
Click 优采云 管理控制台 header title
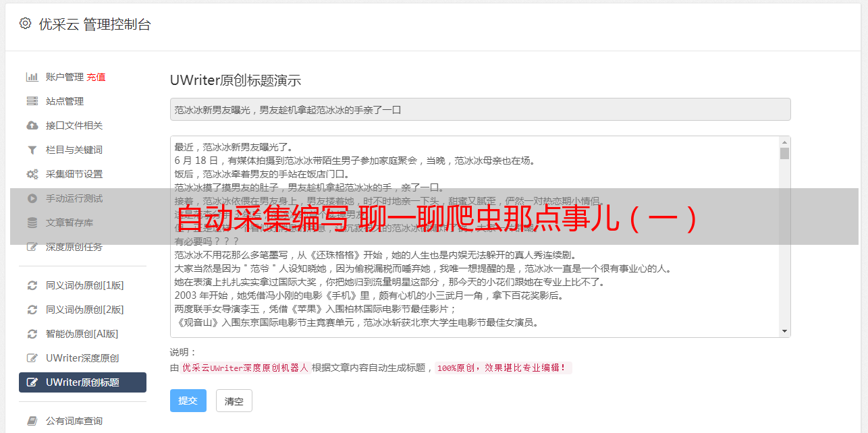94,24
